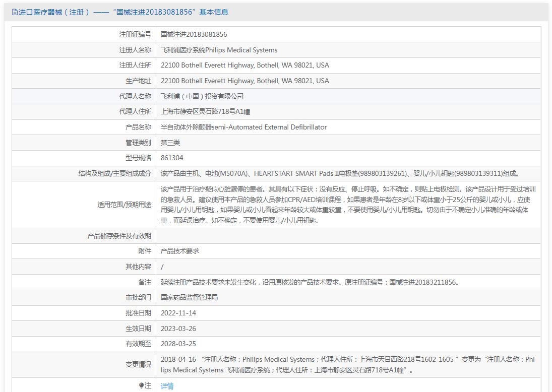
Task: Select the 产品技术要求 attachment value
Action: click(179, 251)
